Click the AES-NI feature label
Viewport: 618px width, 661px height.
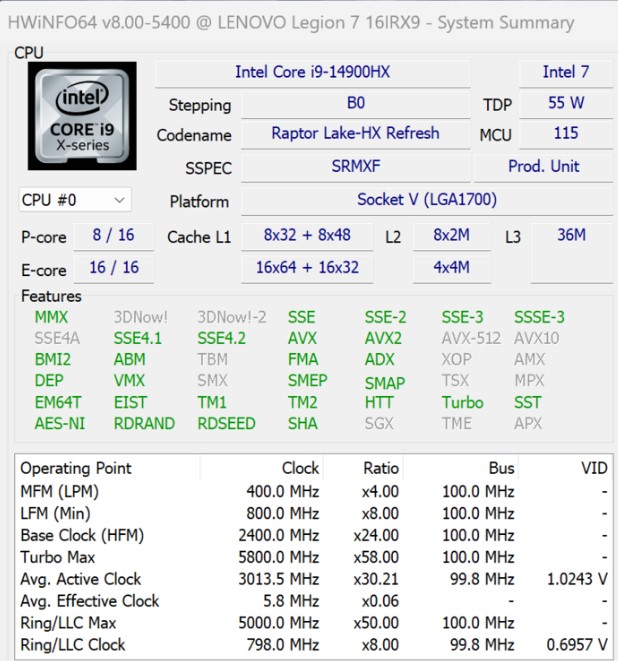click(59, 424)
